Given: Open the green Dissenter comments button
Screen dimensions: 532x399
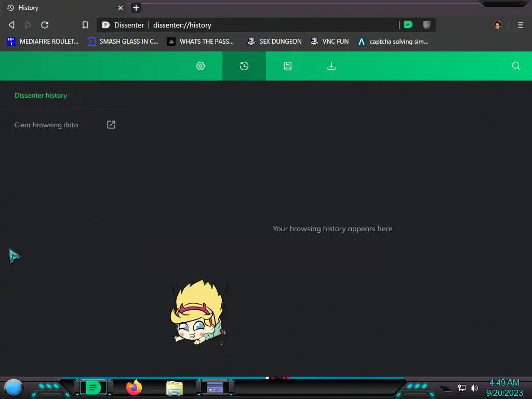Looking at the screenshot, I should tap(408, 25).
